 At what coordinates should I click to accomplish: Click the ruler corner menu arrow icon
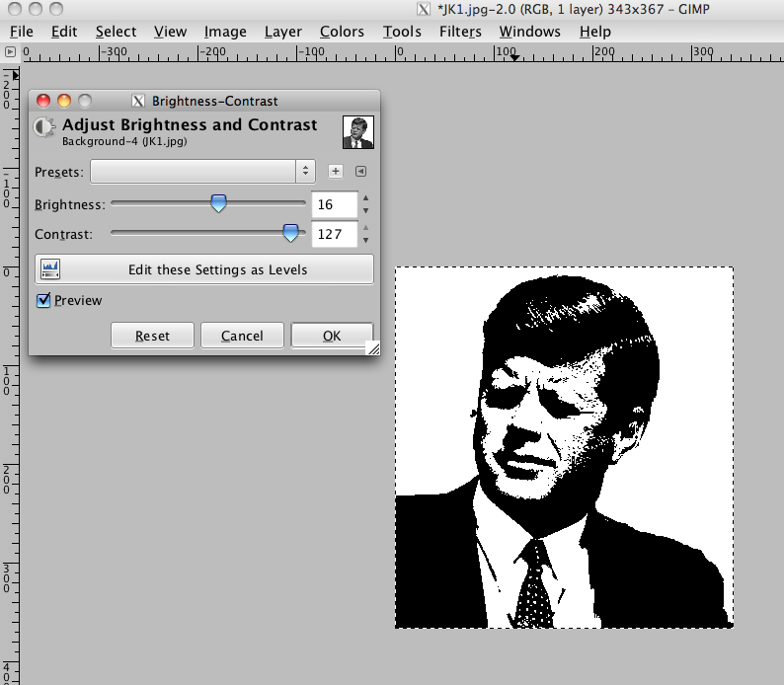point(10,51)
